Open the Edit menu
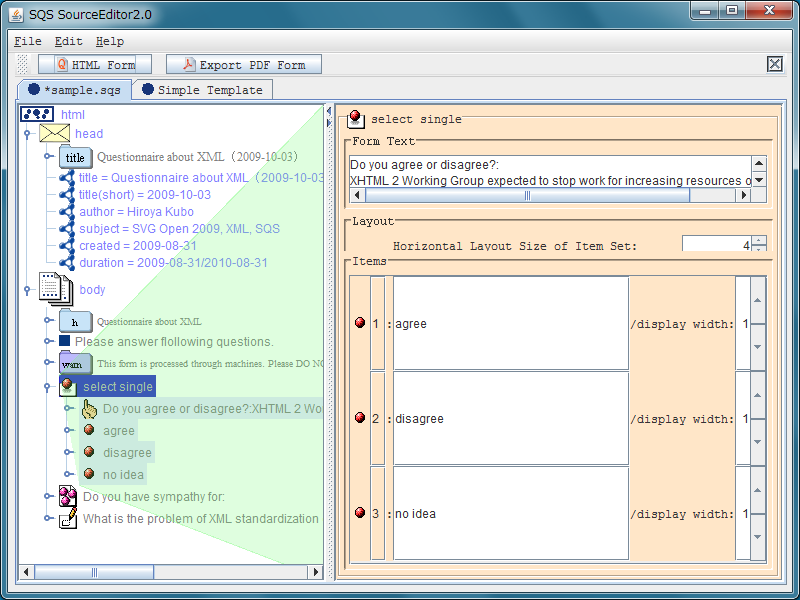 [68, 41]
